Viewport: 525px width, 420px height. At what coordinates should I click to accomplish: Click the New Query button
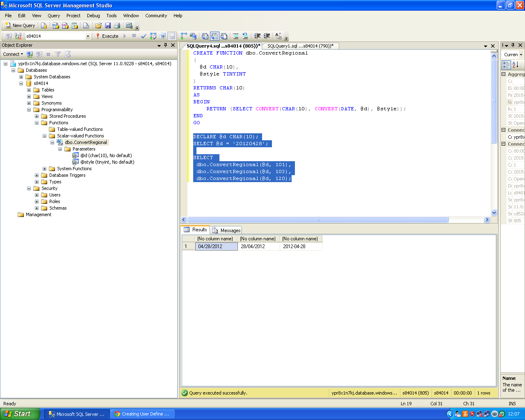point(20,25)
